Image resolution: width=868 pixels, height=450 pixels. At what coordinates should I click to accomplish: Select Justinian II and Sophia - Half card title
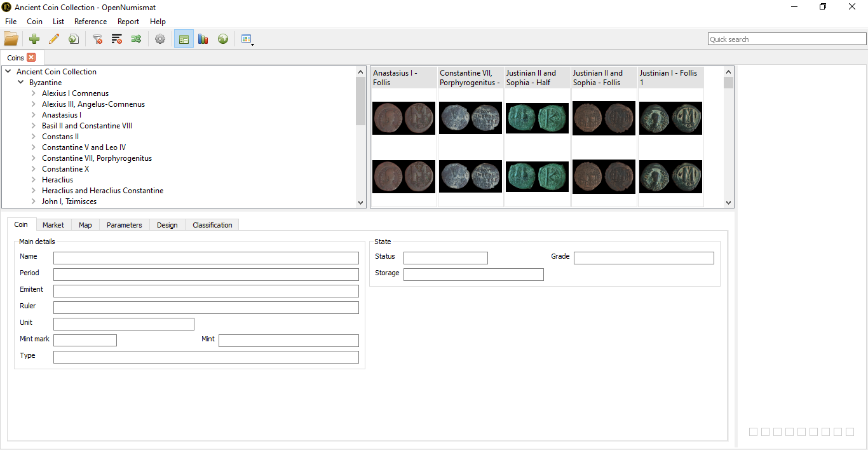click(537, 78)
